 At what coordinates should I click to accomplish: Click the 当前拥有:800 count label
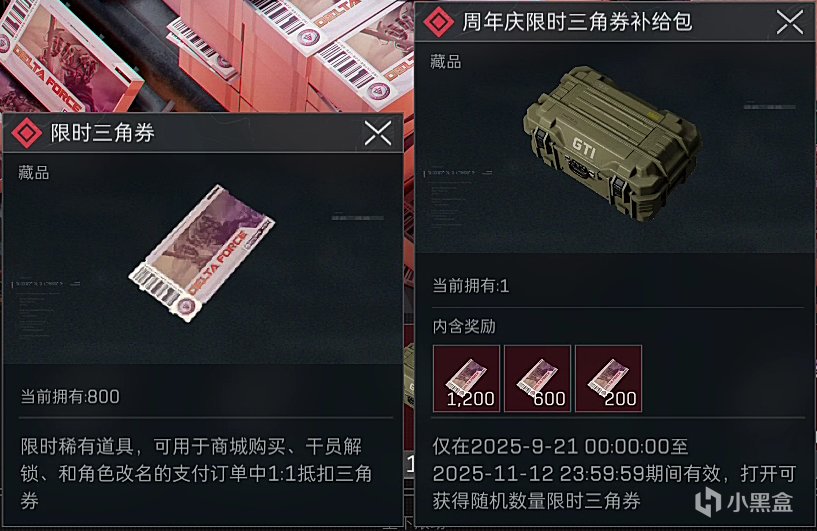click(x=70, y=397)
